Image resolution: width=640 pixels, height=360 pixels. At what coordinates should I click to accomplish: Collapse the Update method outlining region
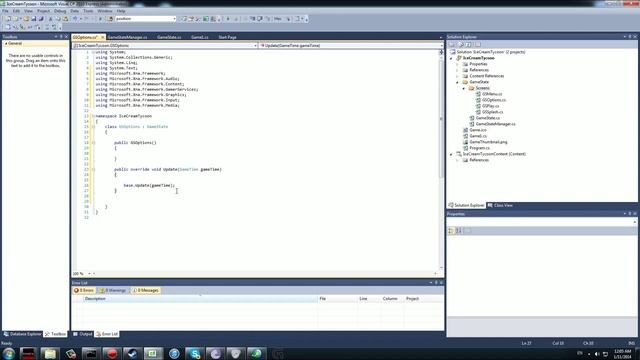pyautogui.click(x=93, y=169)
